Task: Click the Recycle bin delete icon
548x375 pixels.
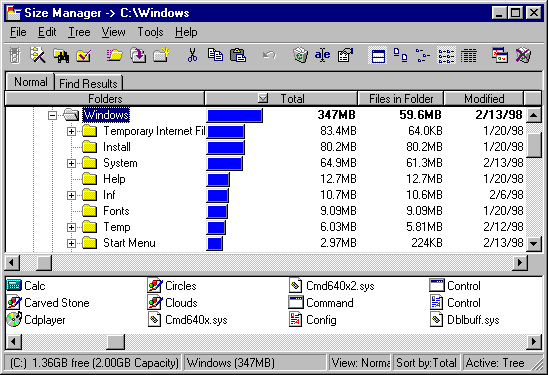Action: tap(300, 55)
